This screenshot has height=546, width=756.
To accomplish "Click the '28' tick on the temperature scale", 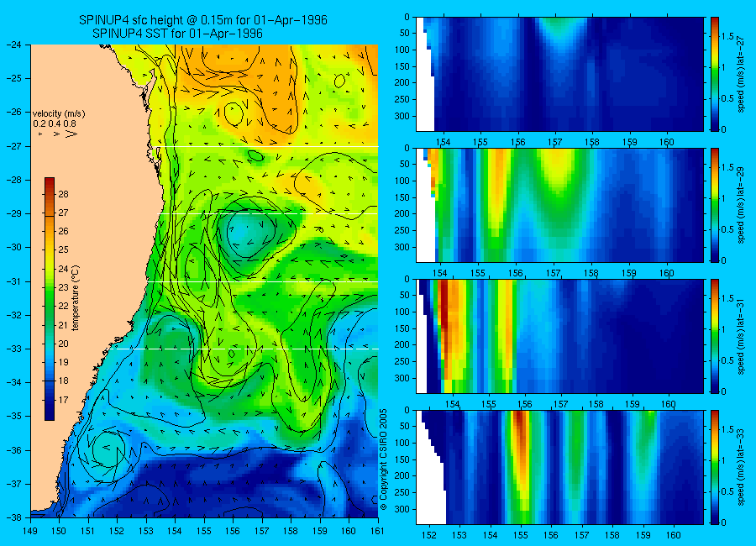I will (63, 194).
